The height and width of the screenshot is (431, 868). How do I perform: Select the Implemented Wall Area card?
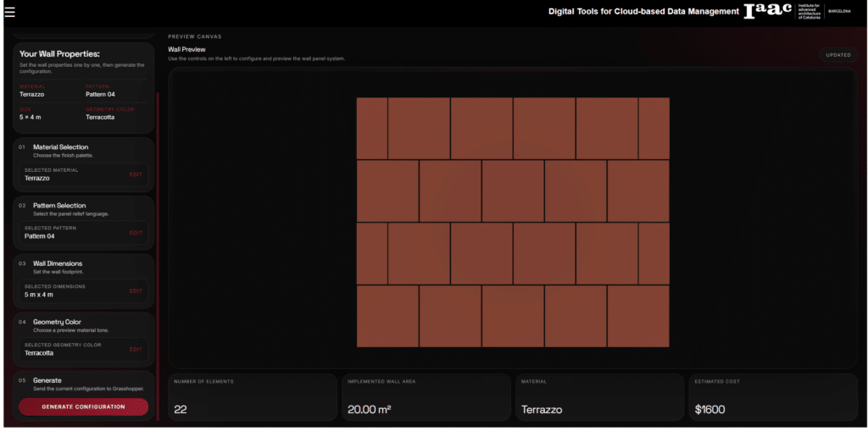tap(426, 396)
